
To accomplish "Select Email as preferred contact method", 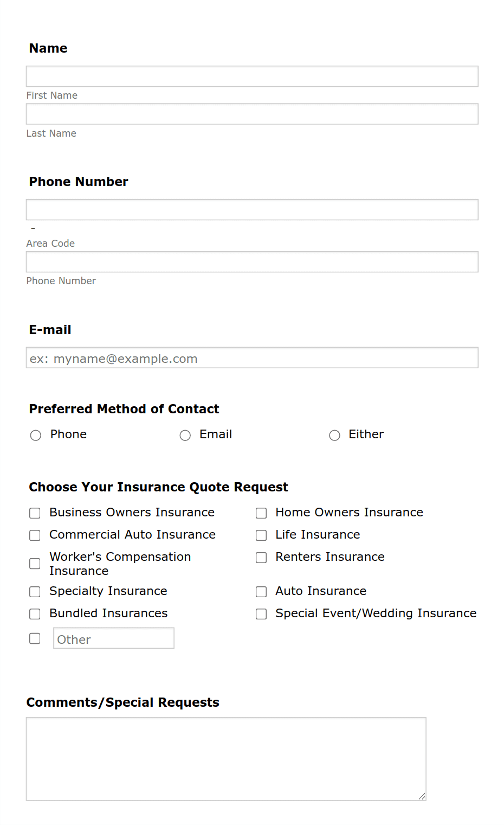I will click(185, 435).
